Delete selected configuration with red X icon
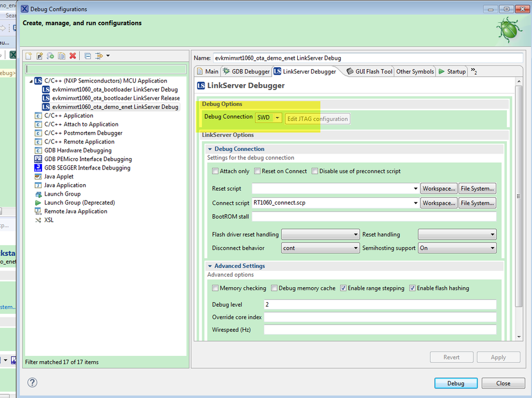532x398 pixels. (72, 56)
